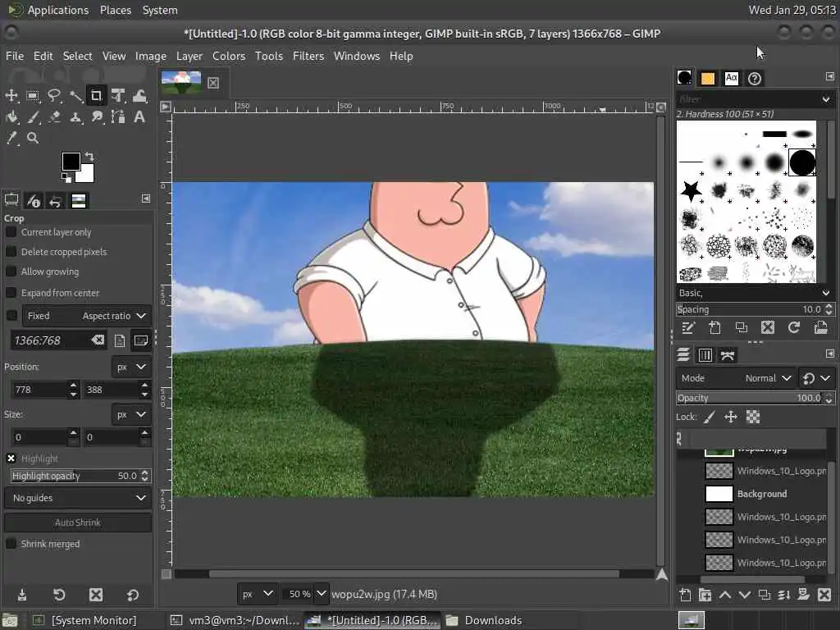Viewport: 840px width, 630px height.
Task: Select the Zoom magnifier tool
Action: pos(33,138)
